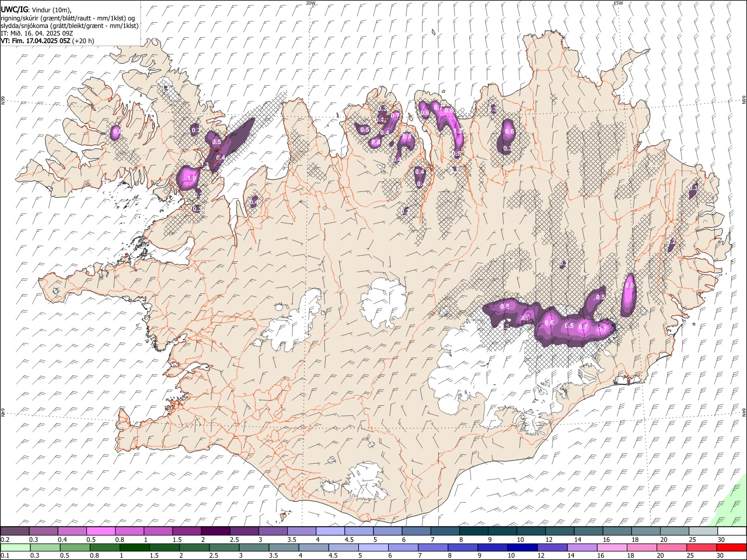Pick the darkest green bottom-row swatch labeled 1
747x560 pixels.
[x=134, y=548]
